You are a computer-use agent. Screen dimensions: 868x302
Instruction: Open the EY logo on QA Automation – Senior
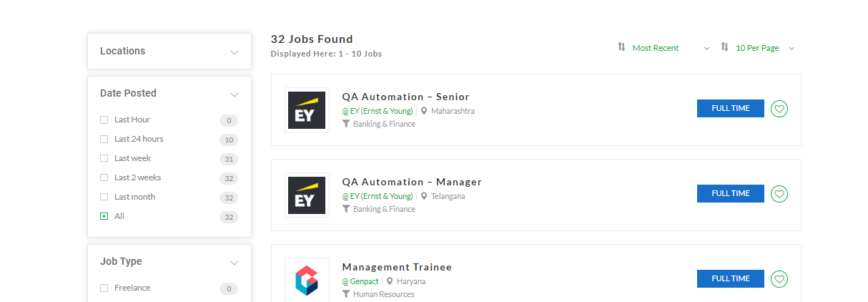(x=307, y=109)
